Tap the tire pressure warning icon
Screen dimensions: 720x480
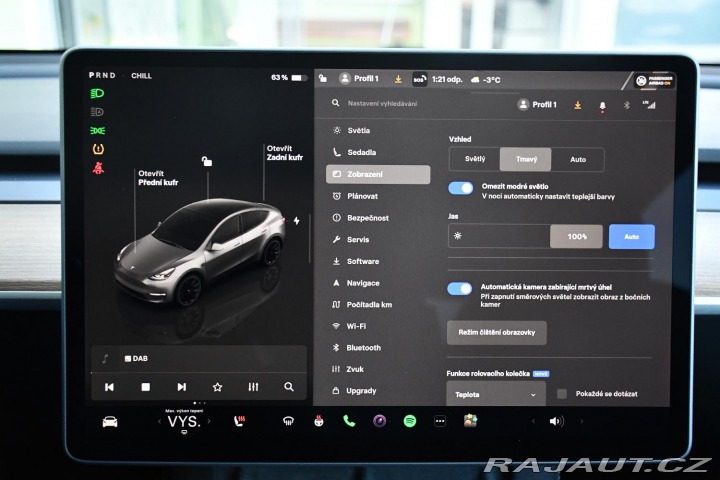(x=98, y=149)
